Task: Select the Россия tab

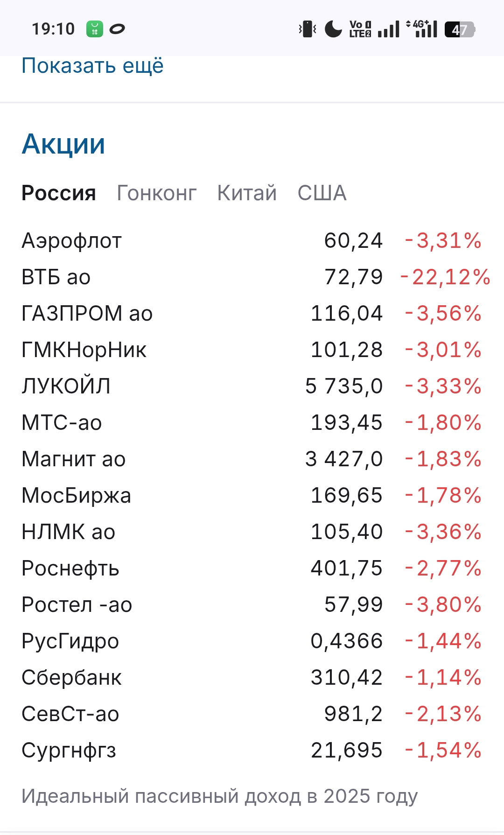Action: click(59, 193)
